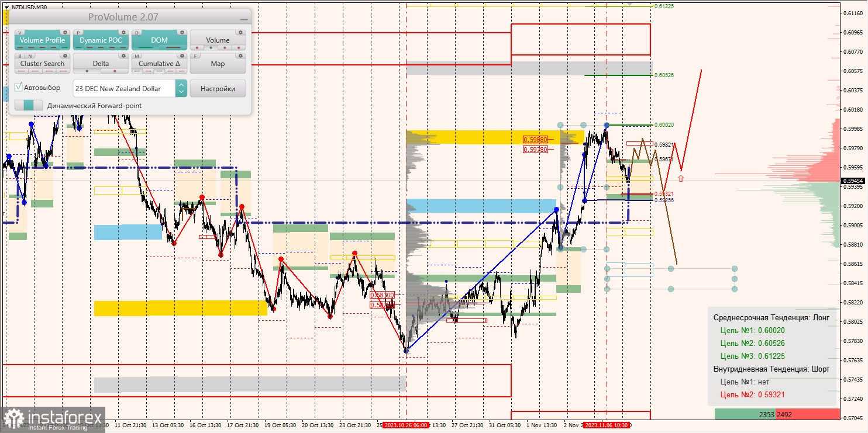Click Цель №3: 0.61225 in info panel

tap(753, 356)
